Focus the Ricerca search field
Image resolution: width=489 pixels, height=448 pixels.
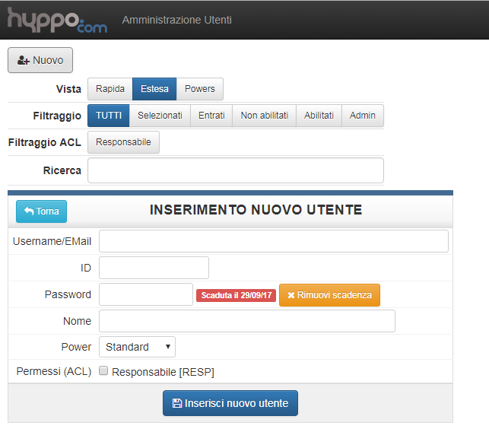pos(236,170)
